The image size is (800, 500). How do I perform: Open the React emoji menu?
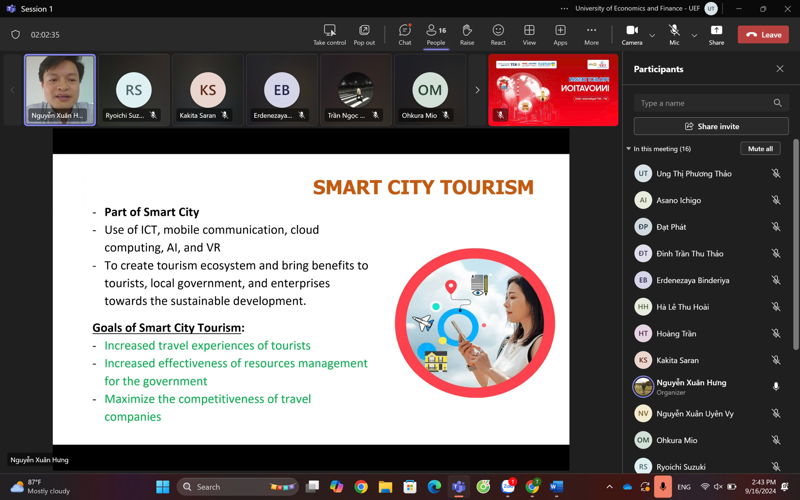(x=498, y=34)
